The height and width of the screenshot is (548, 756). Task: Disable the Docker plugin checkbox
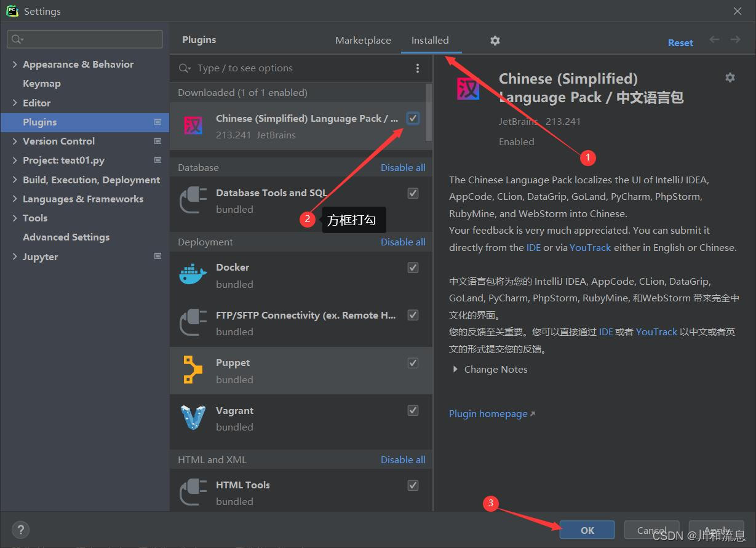(413, 268)
